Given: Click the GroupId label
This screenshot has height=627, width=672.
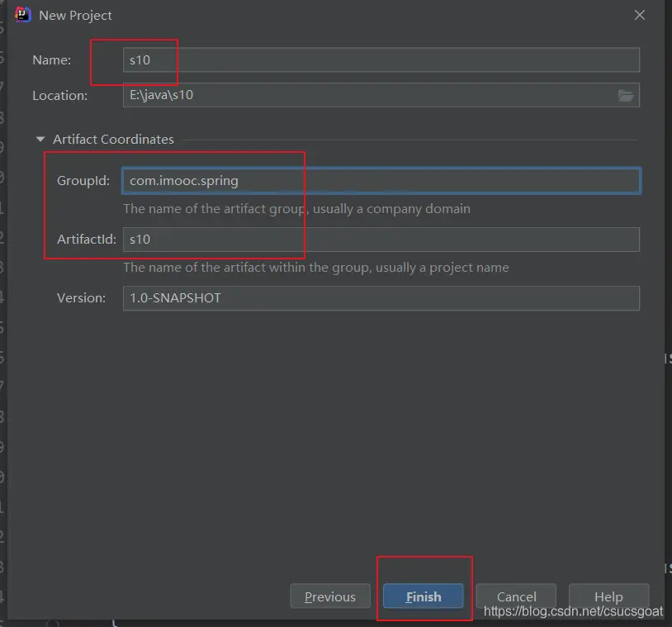Looking at the screenshot, I should pyautogui.click(x=83, y=181).
